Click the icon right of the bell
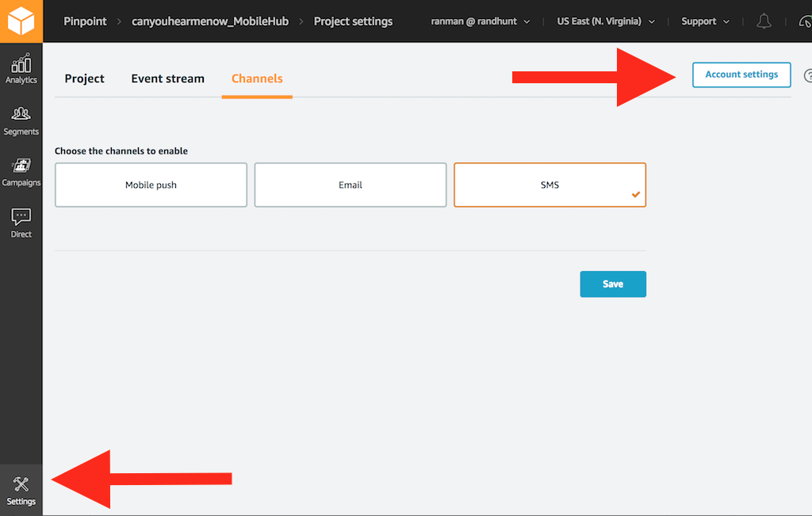 (x=806, y=21)
